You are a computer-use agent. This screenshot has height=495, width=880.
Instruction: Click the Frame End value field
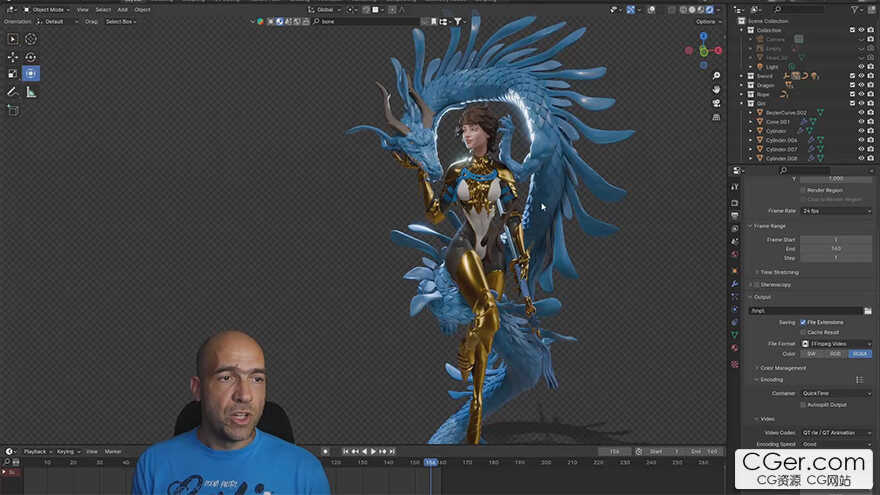pos(836,249)
